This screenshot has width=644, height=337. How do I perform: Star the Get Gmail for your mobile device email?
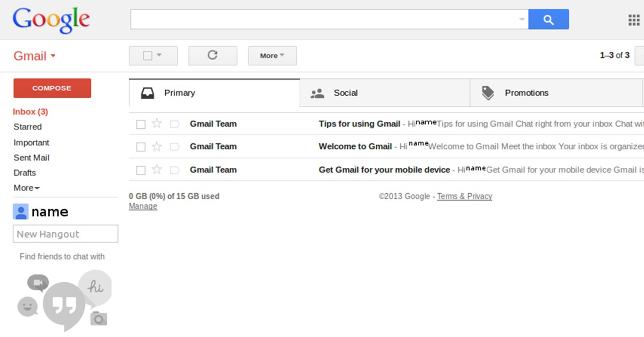click(x=157, y=170)
